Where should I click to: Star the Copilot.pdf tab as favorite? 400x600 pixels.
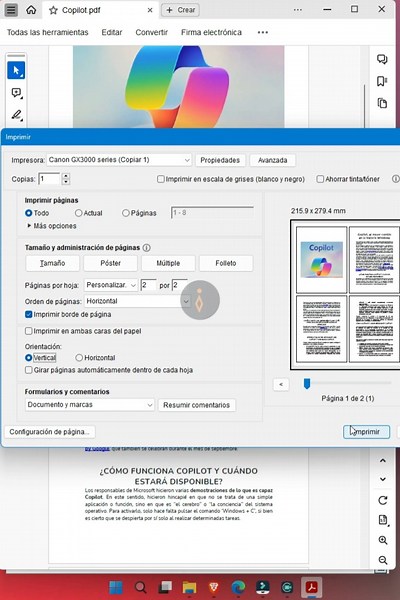(x=53, y=10)
